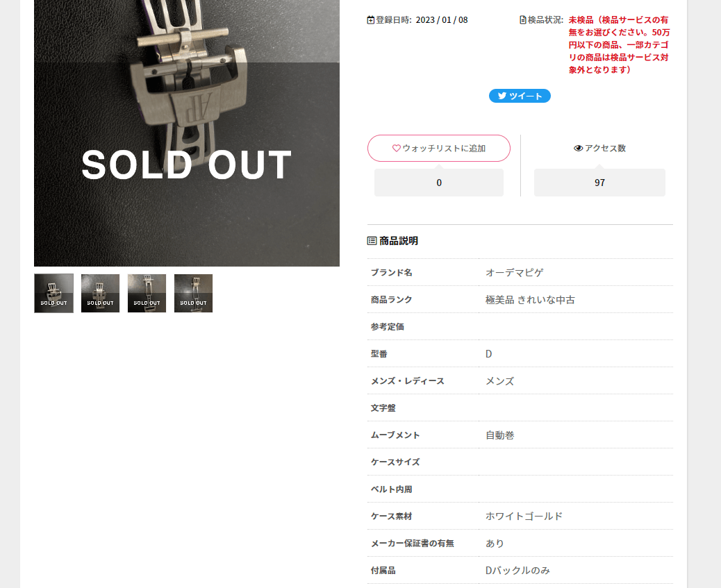
Task: Click the document icon beside 検品状況
Action: [523, 19]
